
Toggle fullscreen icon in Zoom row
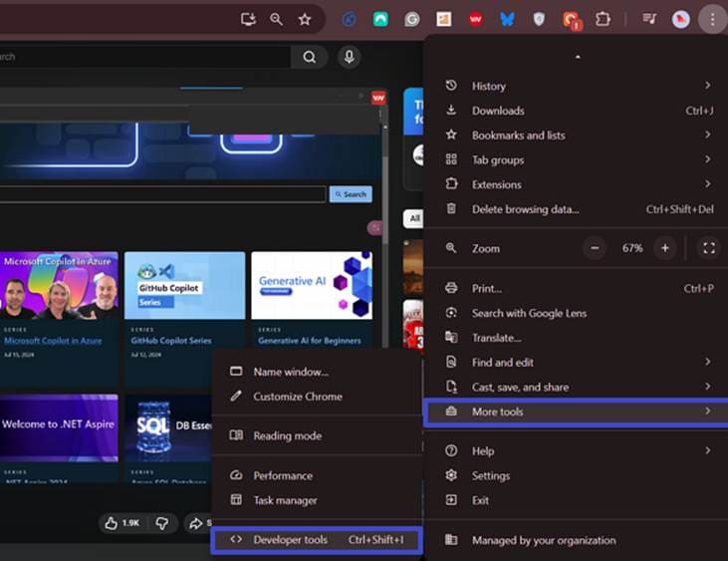tap(709, 248)
